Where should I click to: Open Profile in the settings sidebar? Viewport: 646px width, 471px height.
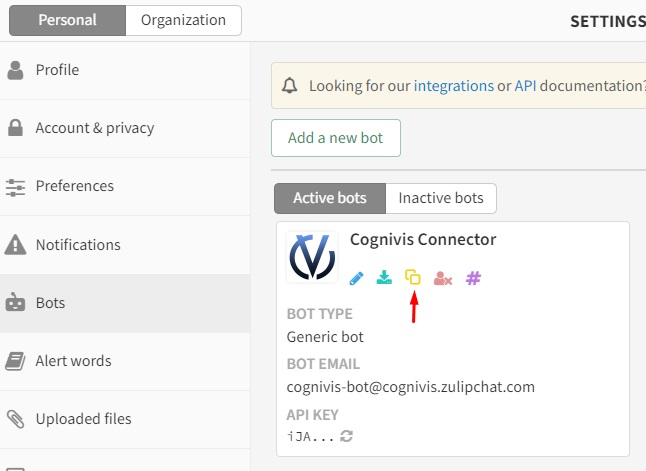point(57,70)
